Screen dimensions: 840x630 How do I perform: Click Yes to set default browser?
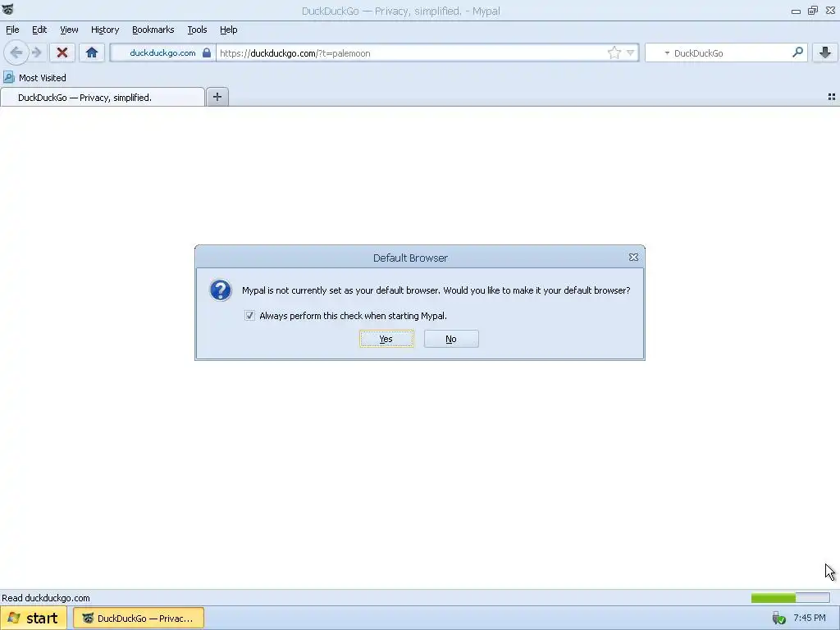point(386,339)
